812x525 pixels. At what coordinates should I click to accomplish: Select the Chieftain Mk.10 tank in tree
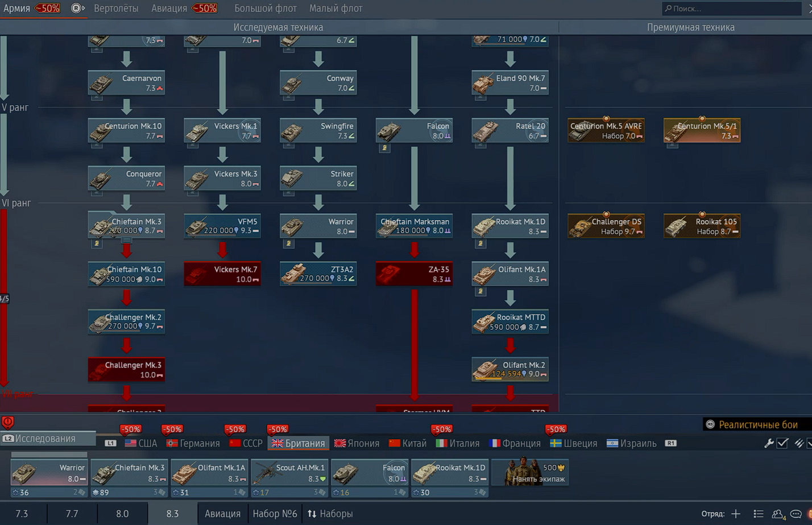tap(126, 274)
